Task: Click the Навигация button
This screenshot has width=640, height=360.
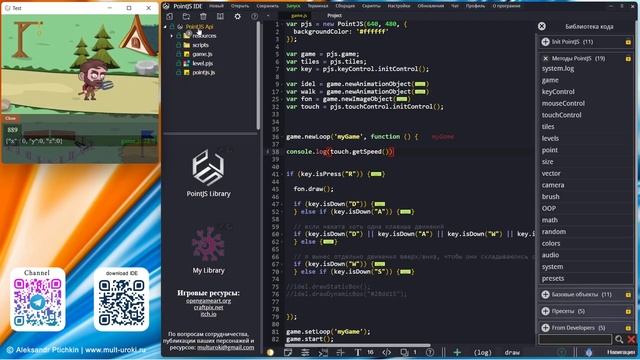Action: point(621,352)
